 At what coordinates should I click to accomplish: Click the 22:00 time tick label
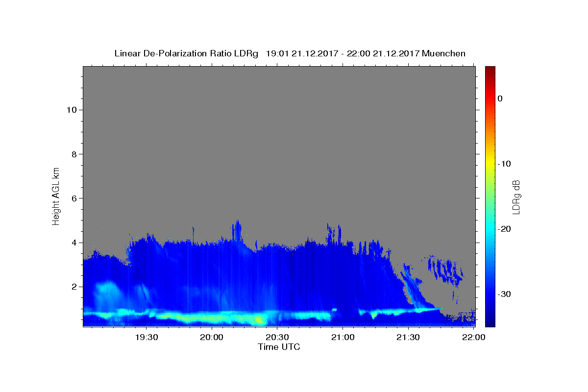[473, 337]
